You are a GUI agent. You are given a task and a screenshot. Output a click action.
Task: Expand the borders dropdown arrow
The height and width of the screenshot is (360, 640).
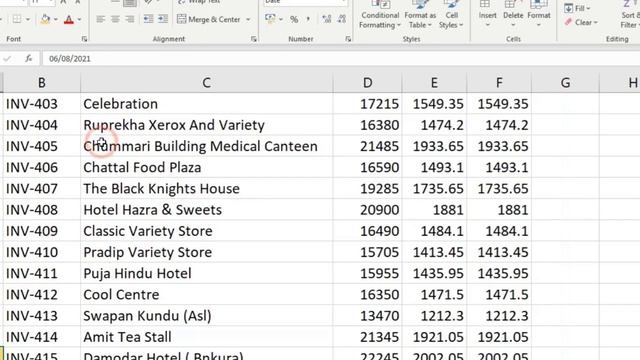click(28, 20)
